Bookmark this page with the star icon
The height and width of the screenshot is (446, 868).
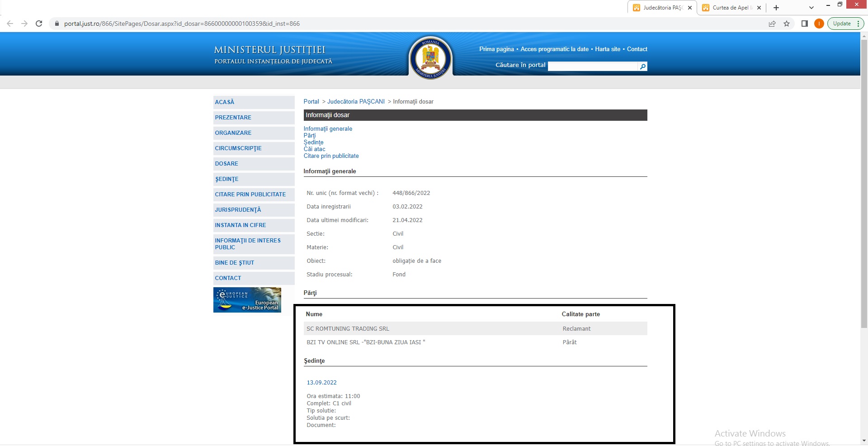787,24
